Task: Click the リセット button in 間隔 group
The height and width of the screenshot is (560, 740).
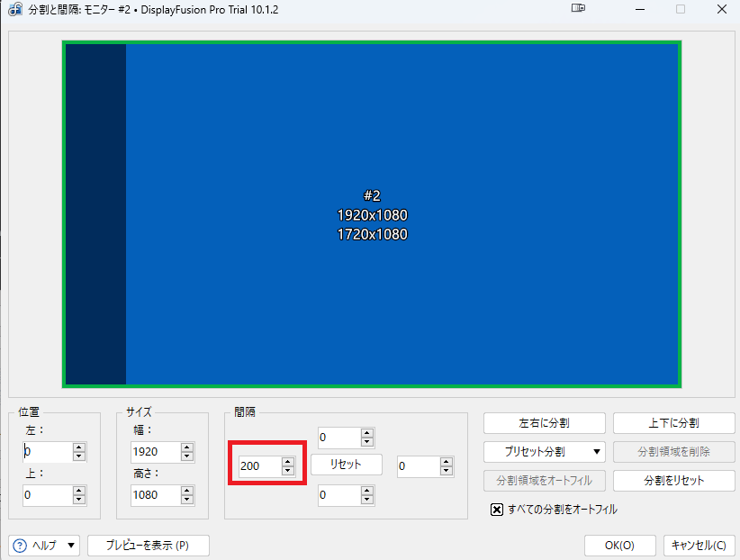Action: pos(347,465)
